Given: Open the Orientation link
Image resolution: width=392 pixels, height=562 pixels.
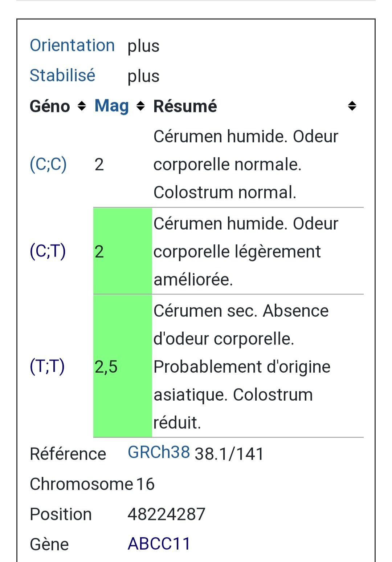Looking at the screenshot, I should point(72,46).
